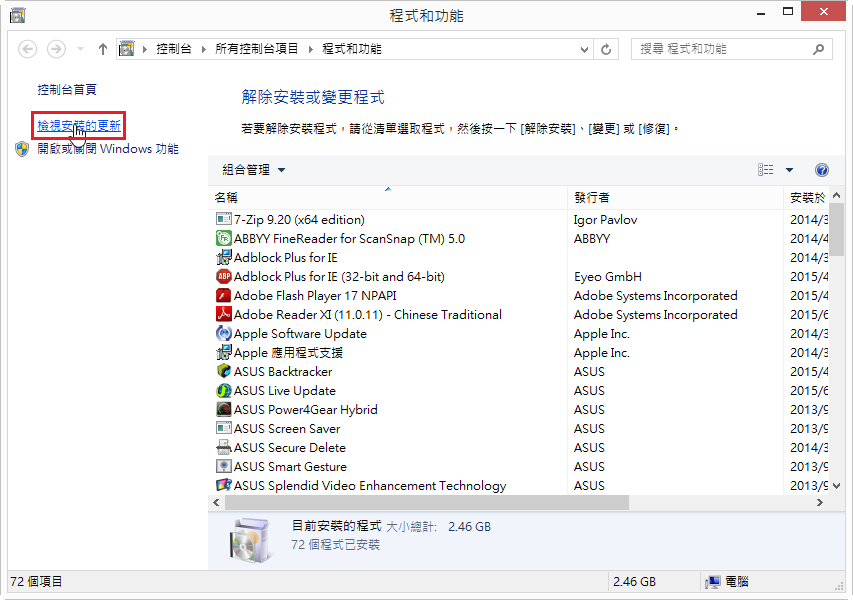
Task: Click the search magnifier icon
Action: 818,50
